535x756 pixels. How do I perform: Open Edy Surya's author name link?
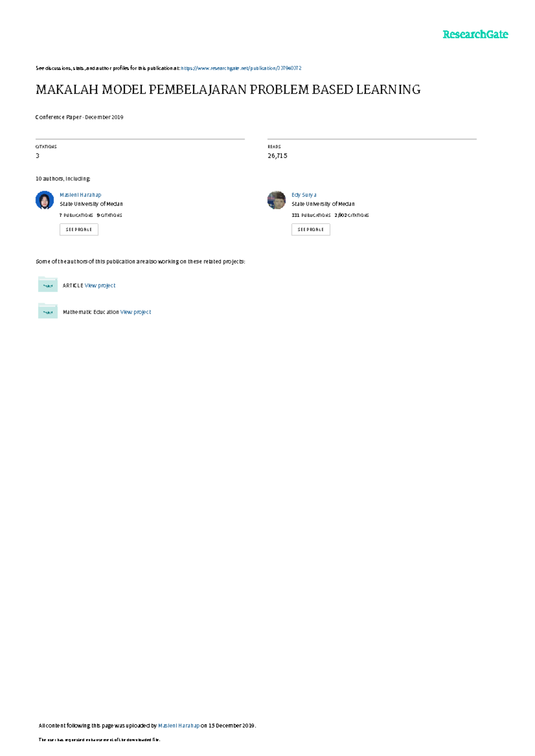[x=304, y=195]
